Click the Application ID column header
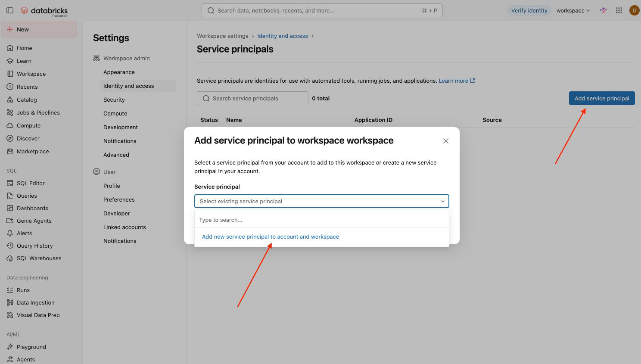This screenshot has height=364, width=641. [373, 120]
